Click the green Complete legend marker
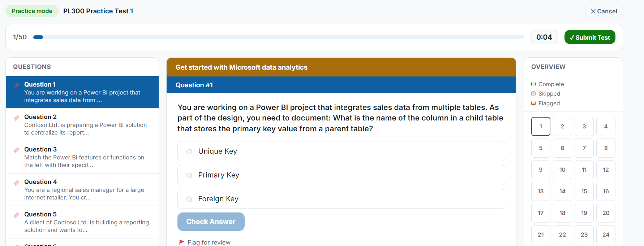This screenshot has width=644, height=246. pos(533,84)
